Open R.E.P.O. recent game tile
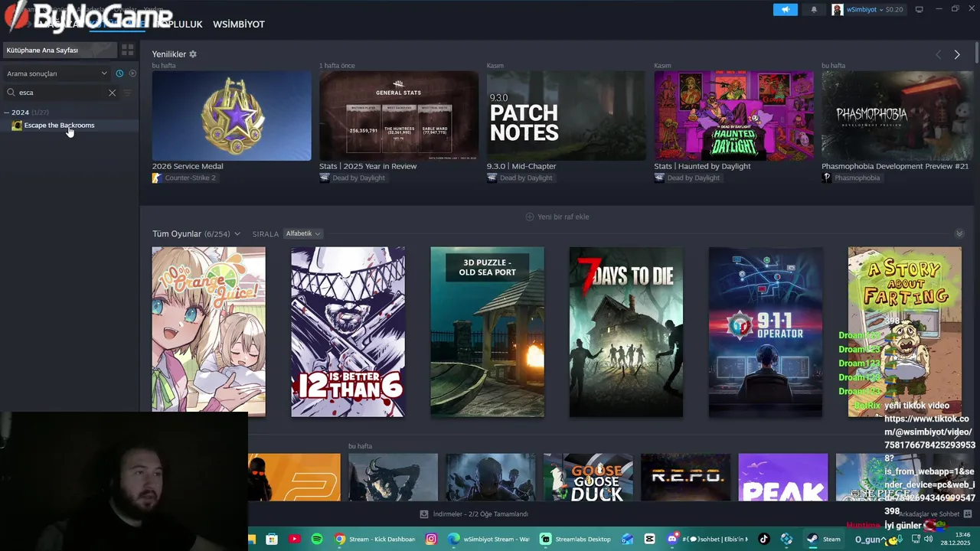This screenshot has width=980, height=551. pos(685,478)
